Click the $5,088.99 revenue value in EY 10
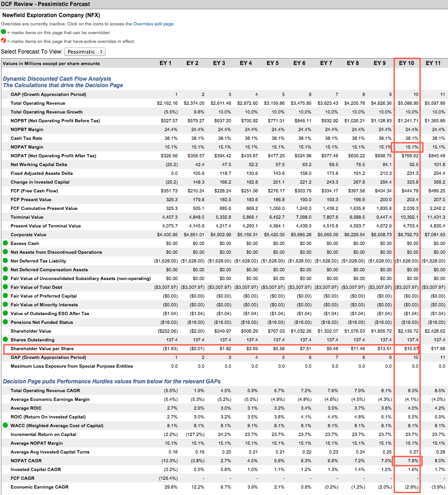 coord(408,103)
